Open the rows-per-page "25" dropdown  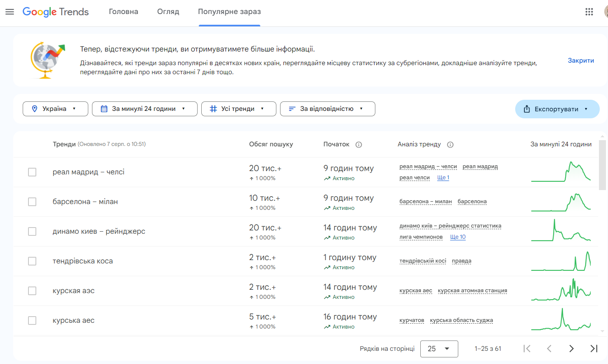point(439,349)
